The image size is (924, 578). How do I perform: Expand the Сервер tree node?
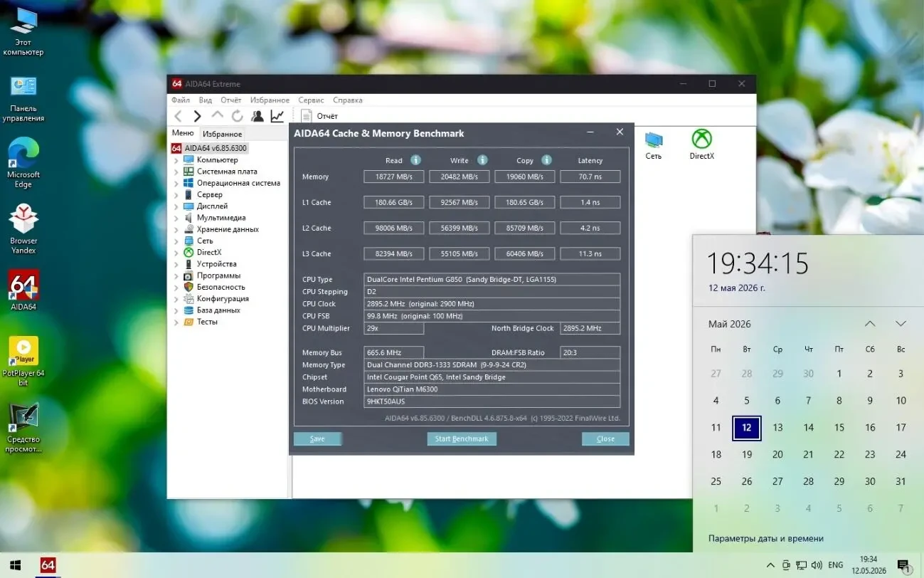(176, 194)
